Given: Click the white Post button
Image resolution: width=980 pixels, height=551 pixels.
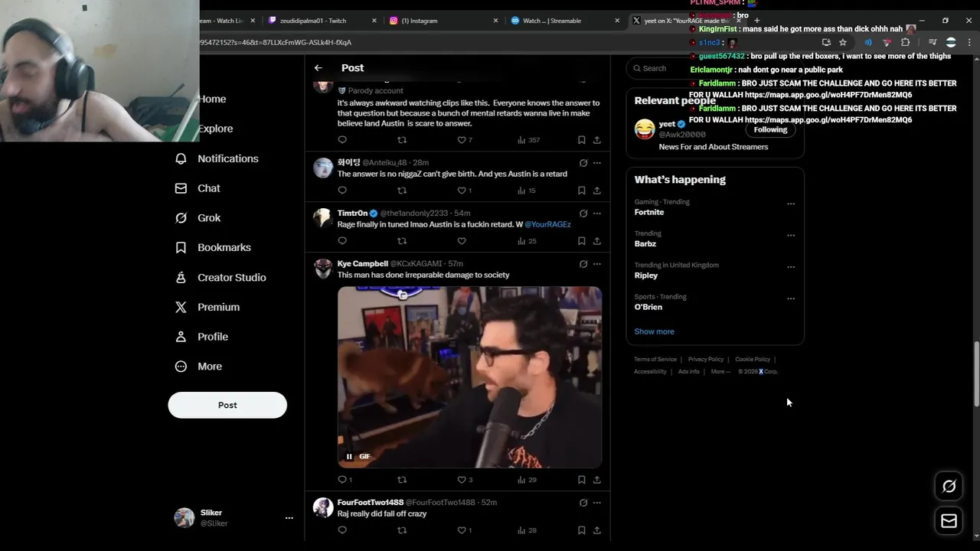Looking at the screenshot, I should point(227,405).
